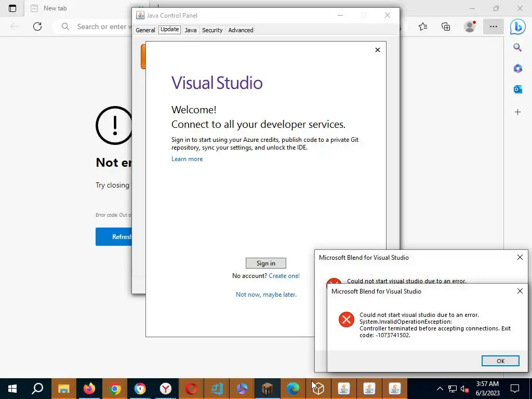This screenshot has height=399, width=532.
Task: Open Edge favorites star icon
Action: (423, 26)
